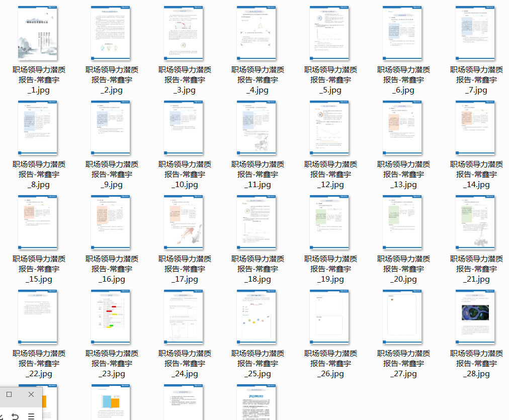Viewport: 509px width, 420px height.
Task: Select the 职场领导力潜质报告-常鑫宇_28.jpg river photo thumbnail
Action: [x=475, y=316]
